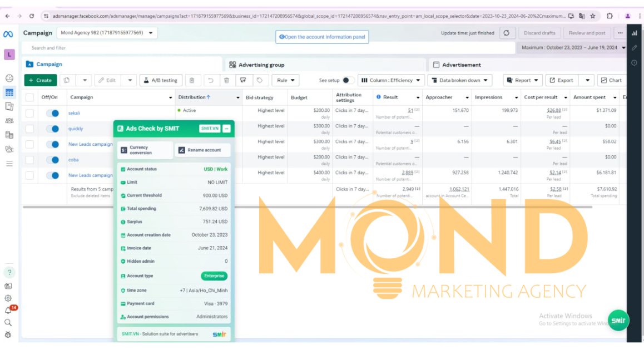Click the SMIT.VN badge in panel header

pyautogui.click(x=210, y=129)
